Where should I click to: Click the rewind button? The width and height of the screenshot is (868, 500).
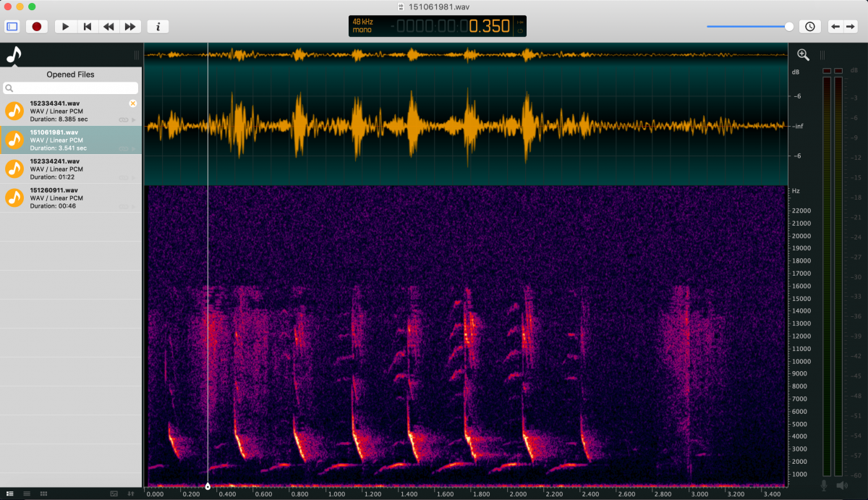109,27
